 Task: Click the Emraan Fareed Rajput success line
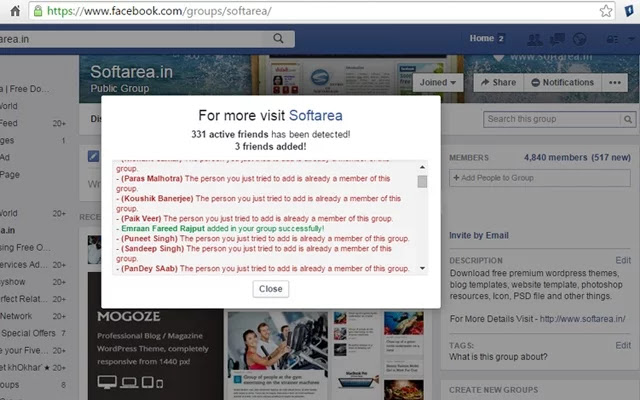click(x=222, y=229)
